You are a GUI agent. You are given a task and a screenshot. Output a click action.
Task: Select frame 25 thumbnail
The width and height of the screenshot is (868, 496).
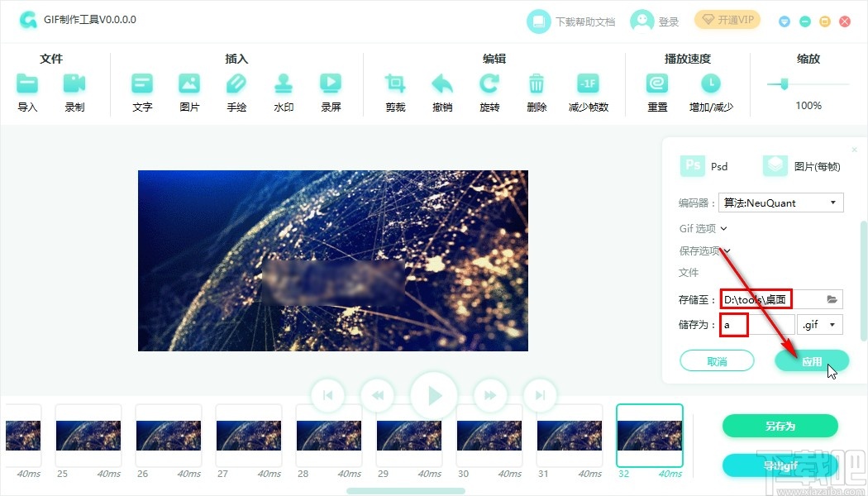(x=88, y=436)
